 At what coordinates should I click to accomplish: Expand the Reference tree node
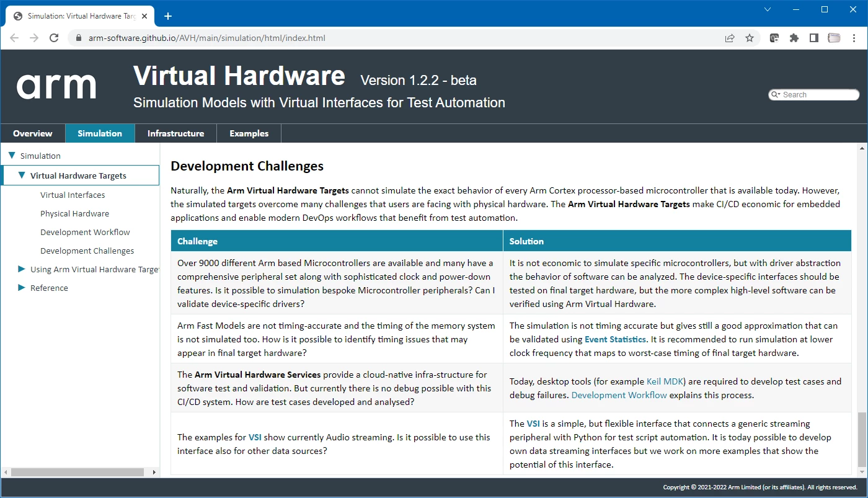coord(22,288)
